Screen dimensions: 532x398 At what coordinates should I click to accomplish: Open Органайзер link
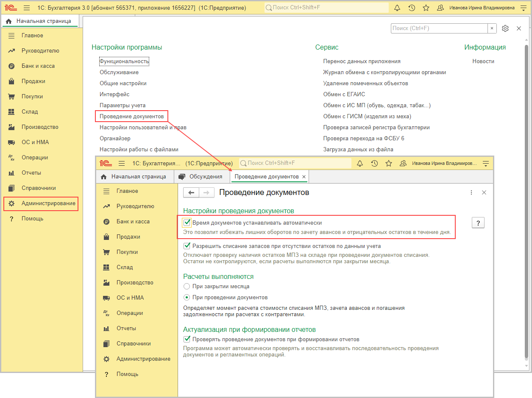tap(115, 139)
